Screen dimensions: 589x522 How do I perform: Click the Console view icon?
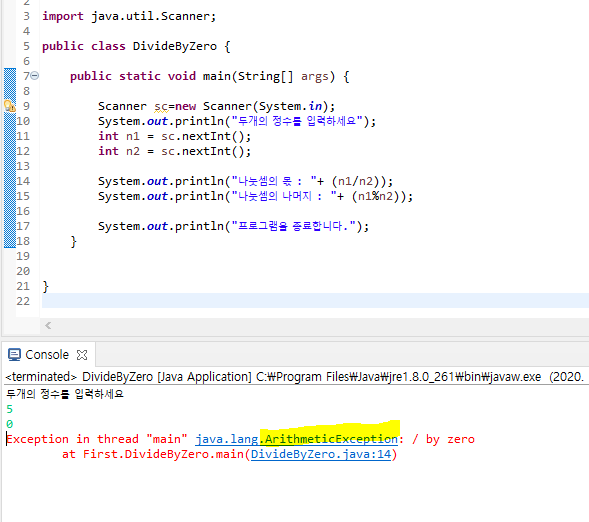click(14, 355)
